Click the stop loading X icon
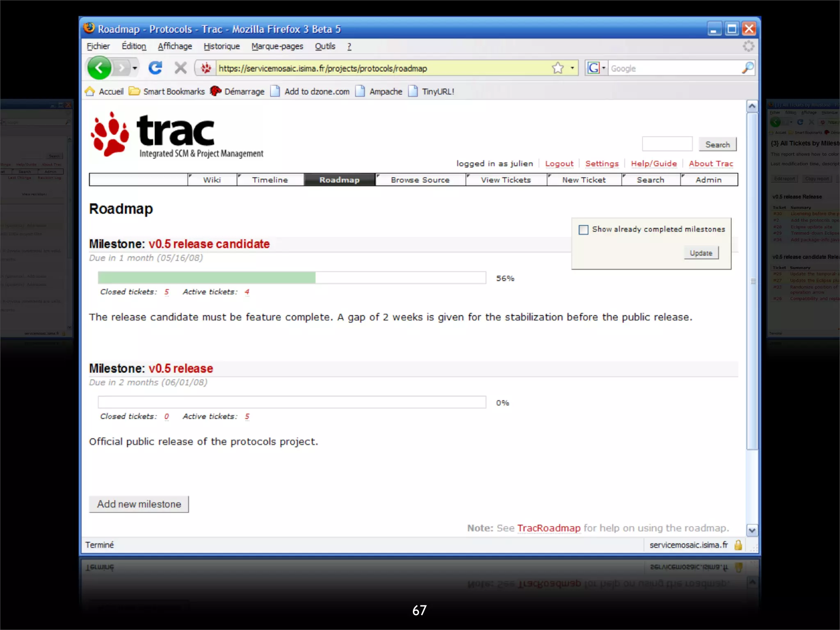Viewport: 840px width, 630px height. pos(180,68)
